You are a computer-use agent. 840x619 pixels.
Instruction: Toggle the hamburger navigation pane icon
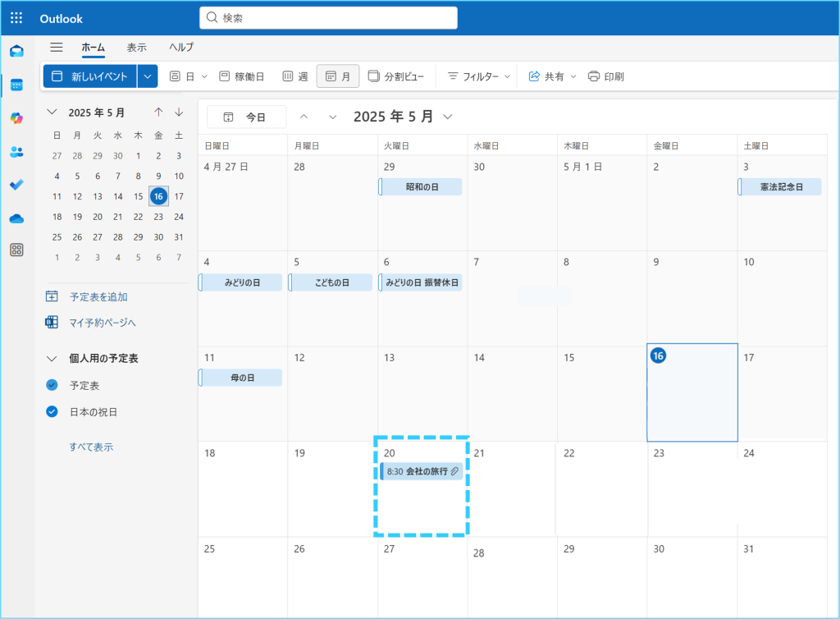point(57,47)
